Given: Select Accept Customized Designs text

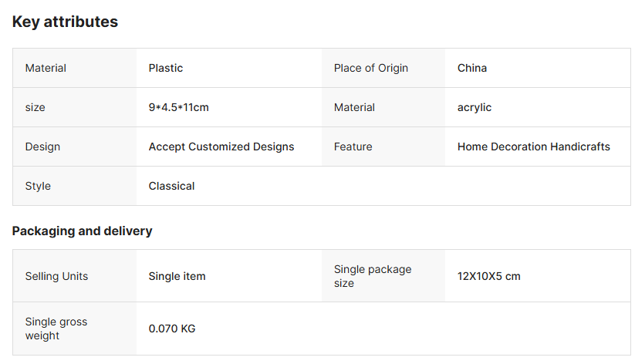Looking at the screenshot, I should tap(221, 147).
